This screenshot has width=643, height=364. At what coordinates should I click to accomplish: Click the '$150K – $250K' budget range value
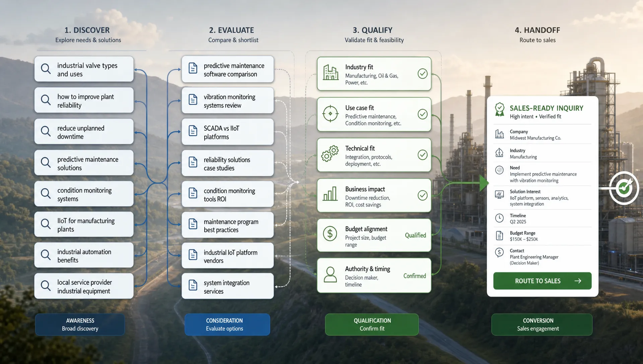point(524,239)
